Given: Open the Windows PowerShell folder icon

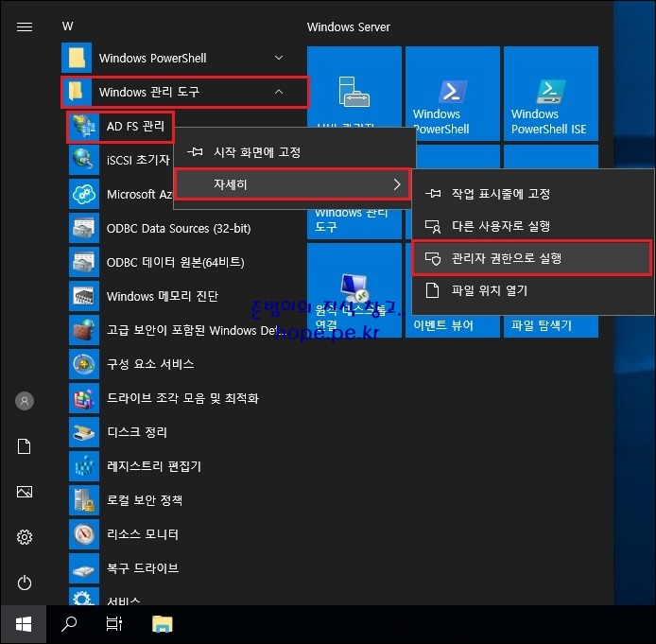Looking at the screenshot, I should click(x=77, y=58).
